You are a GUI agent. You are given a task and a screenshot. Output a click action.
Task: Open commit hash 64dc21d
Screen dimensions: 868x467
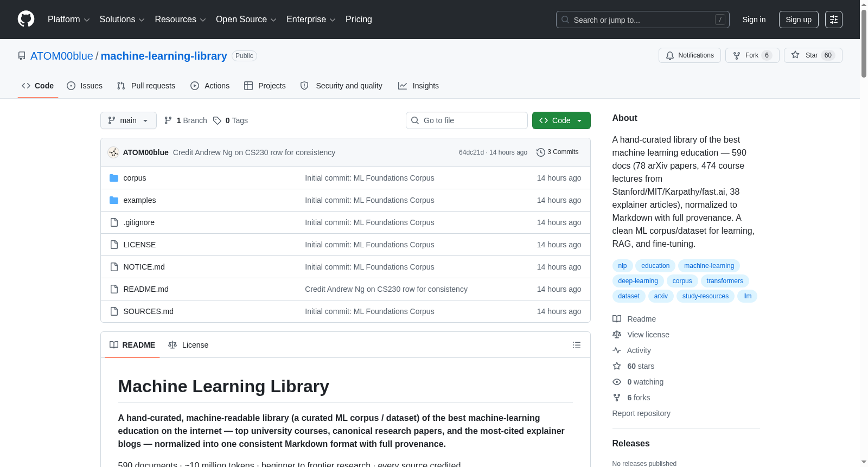pos(471,152)
